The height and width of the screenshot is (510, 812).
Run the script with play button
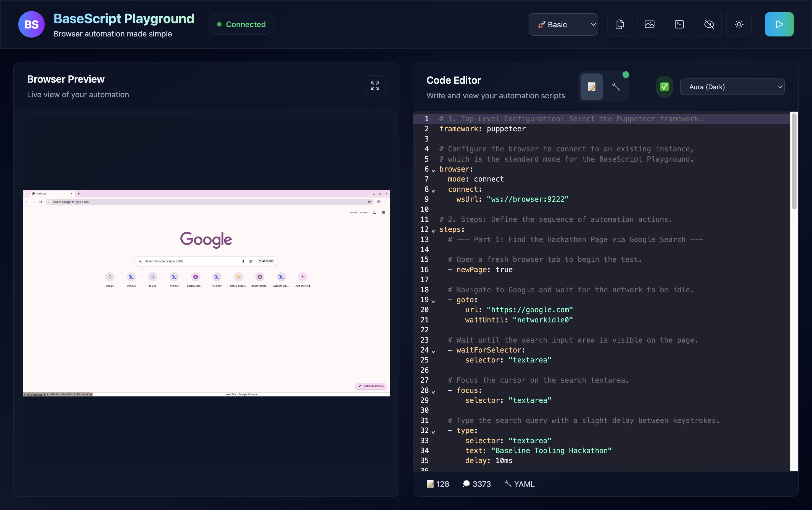779,24
